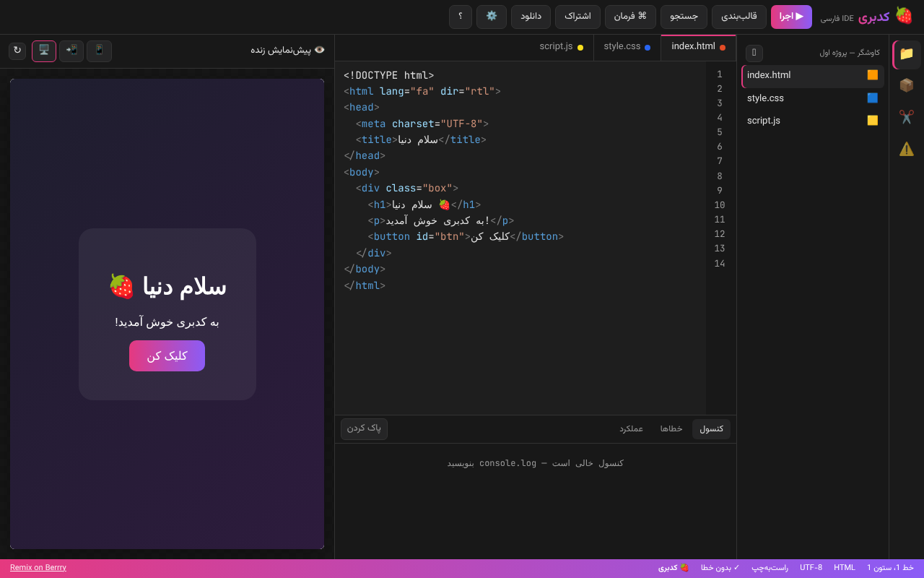Click the yellow icon beside script.js
Viewport: 924px width, 578px height.
point(873,121)
